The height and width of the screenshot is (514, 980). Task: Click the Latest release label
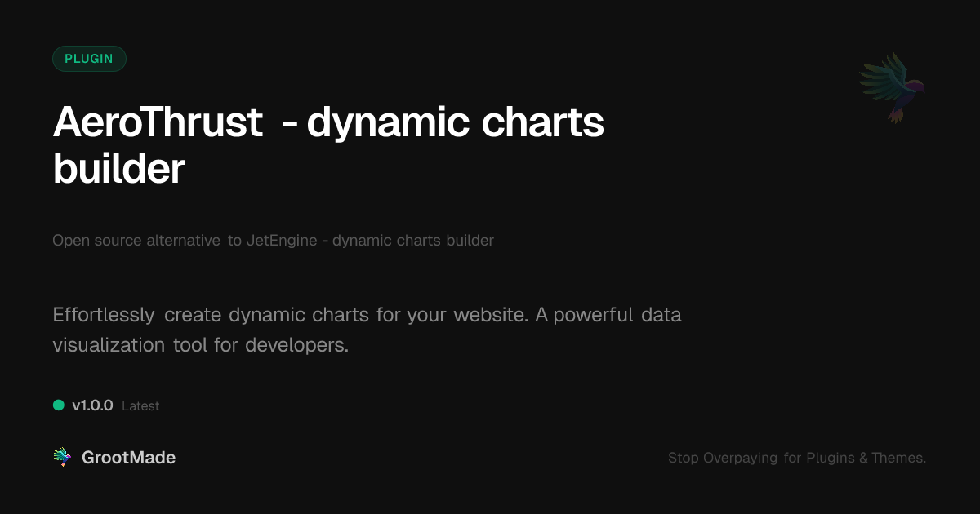pyautogui.click(x=140, y=405)
